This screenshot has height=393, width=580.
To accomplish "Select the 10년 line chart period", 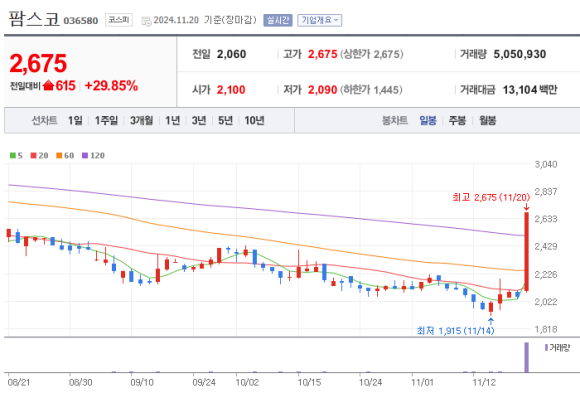I will (x=254, y=120).
